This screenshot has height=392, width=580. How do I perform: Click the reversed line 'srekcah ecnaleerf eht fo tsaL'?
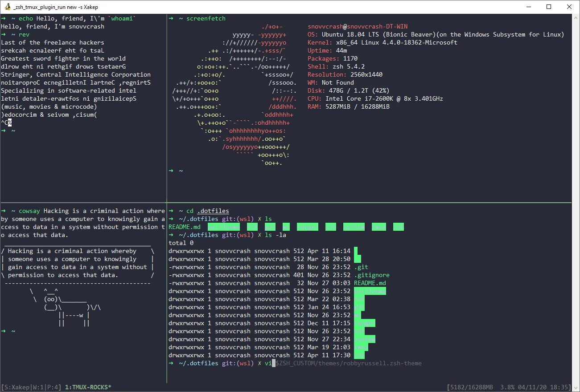[53, 50]
